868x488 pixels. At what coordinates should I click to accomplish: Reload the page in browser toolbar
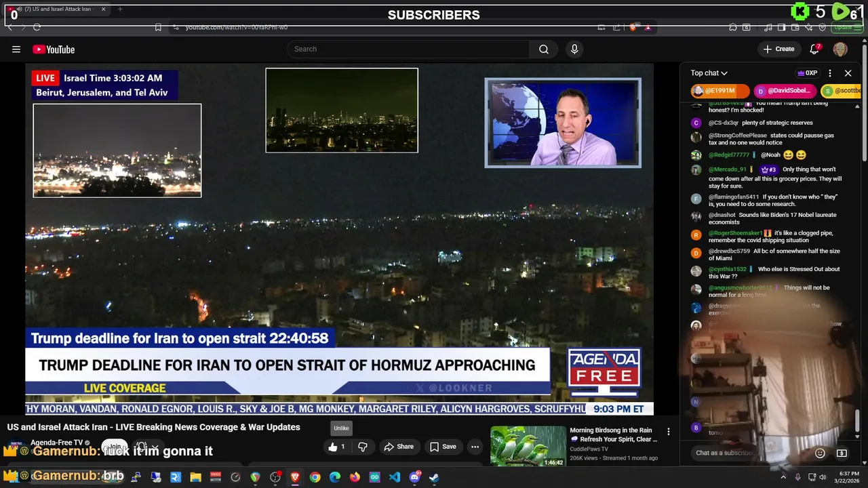37,27
